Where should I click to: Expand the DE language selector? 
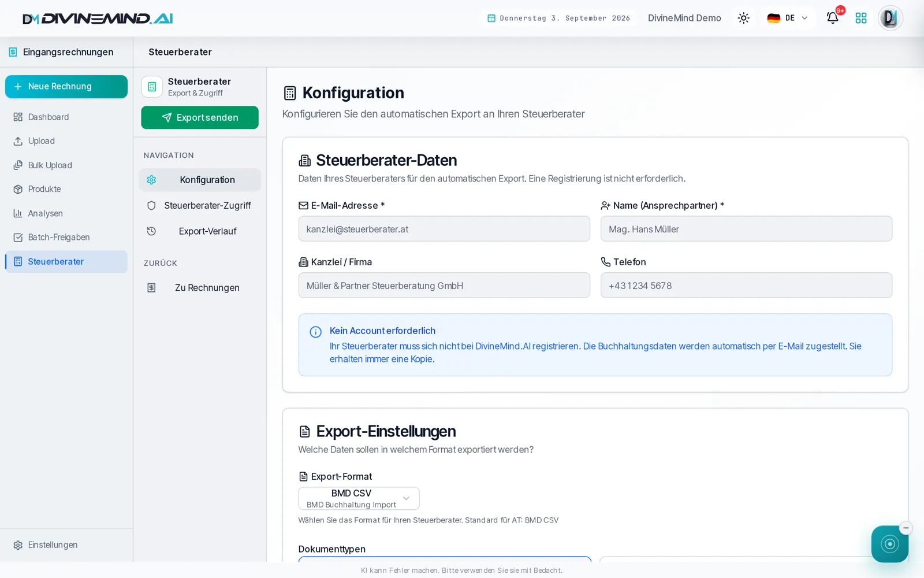[787, 18]
